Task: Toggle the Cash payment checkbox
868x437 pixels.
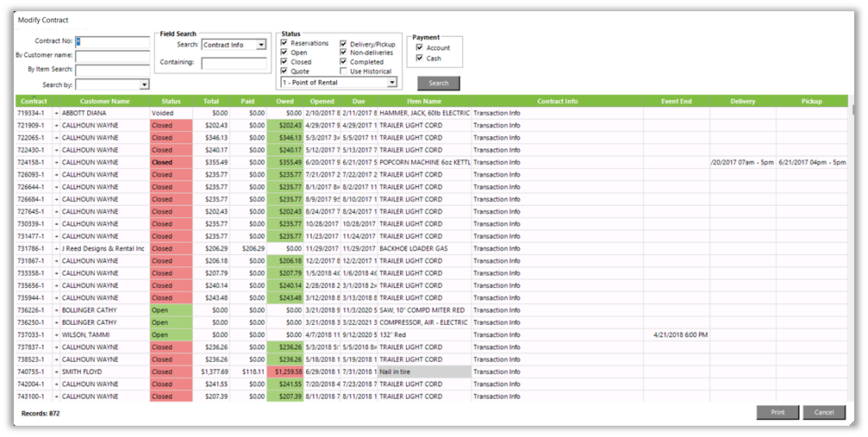Action: pyautogui.click(x=420, y=59)
